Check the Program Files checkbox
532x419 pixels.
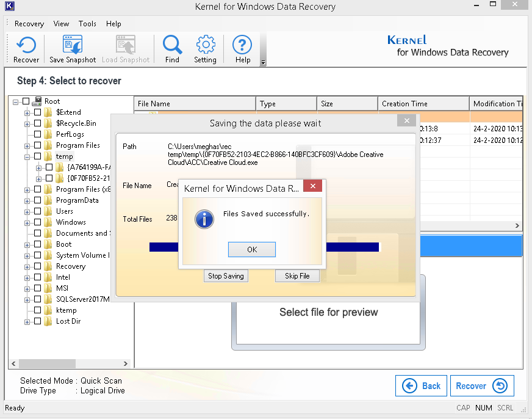[38, 145]
